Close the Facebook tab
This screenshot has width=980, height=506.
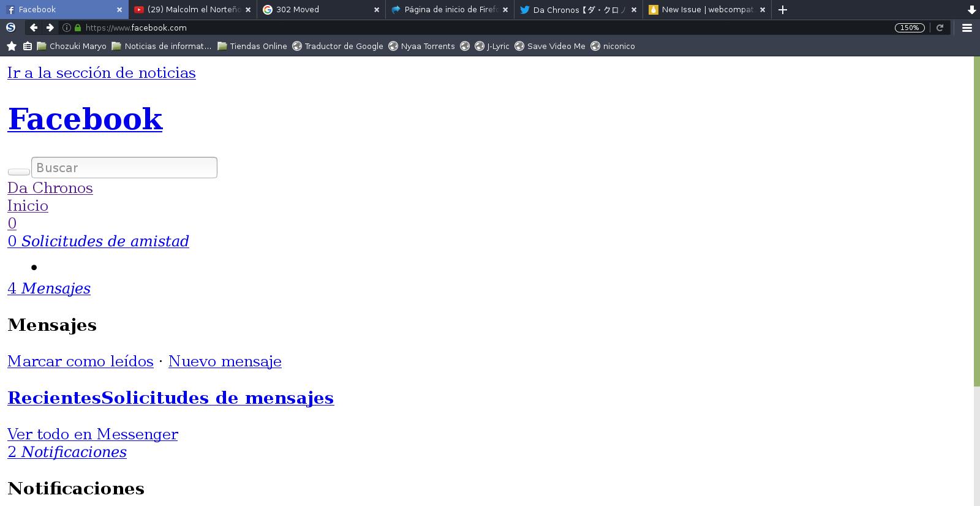[119, 10]
